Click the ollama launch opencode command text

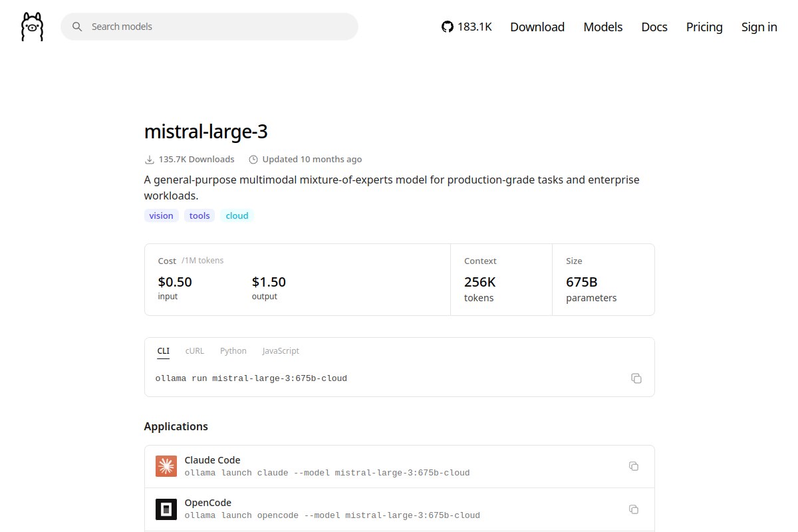(332, 515)
